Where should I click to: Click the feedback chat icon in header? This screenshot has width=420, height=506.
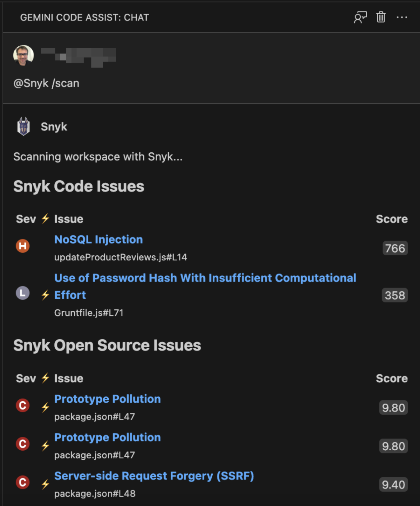click(360, 17)
